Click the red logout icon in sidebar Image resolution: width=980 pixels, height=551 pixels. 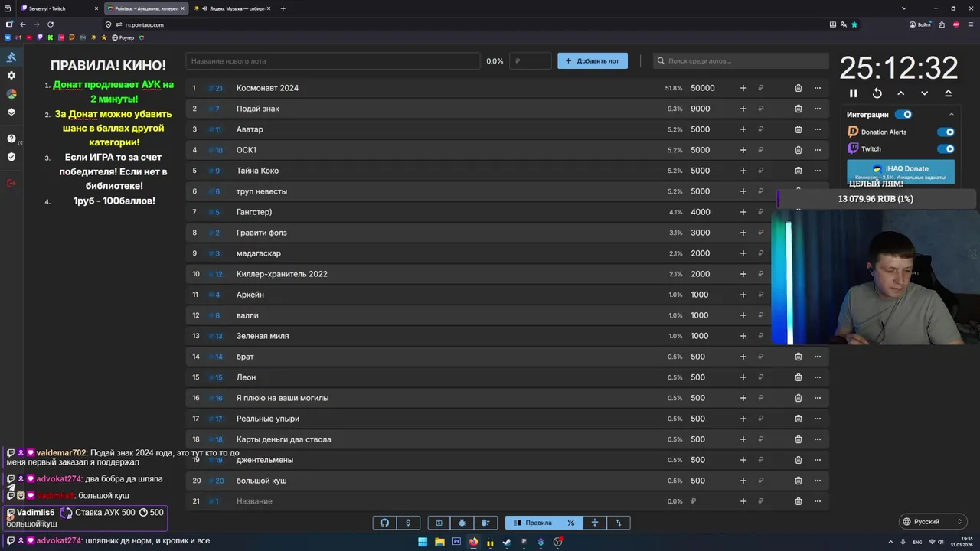pyautogui.click(x=11, y=183)
